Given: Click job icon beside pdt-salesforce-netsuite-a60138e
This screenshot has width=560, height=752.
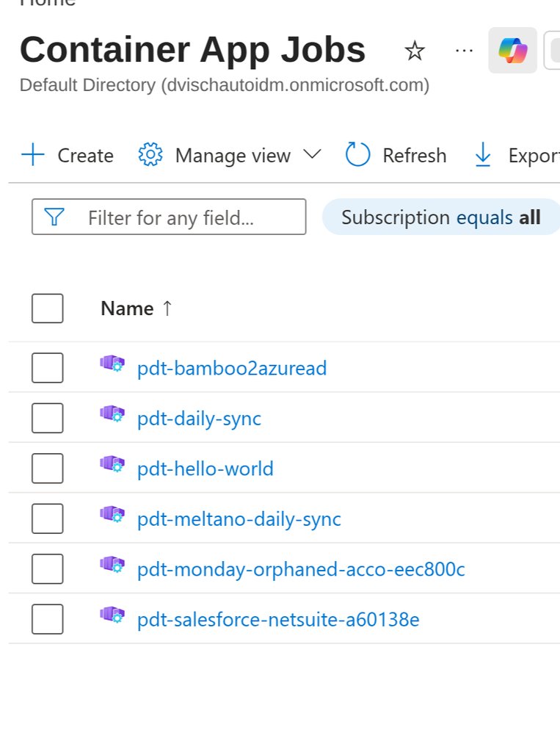Looking at the screenshot, I should click(x=112, y=615).
